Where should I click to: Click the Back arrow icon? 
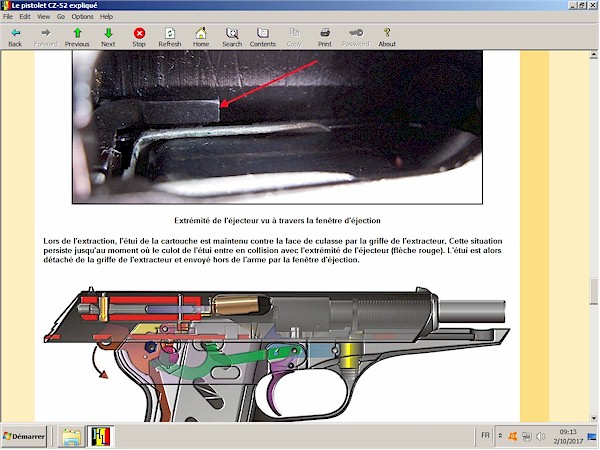point(15,33)
